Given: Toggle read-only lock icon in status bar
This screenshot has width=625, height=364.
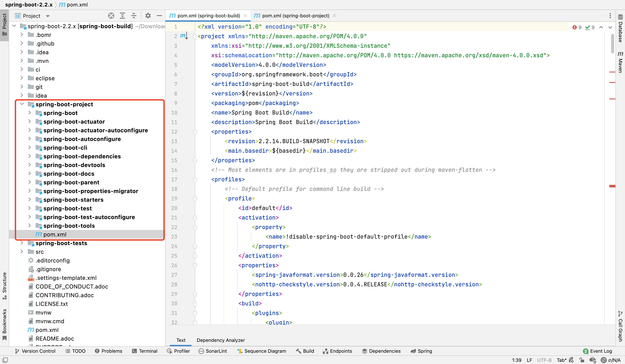Looking at the screenshot, I should (582, 360).
